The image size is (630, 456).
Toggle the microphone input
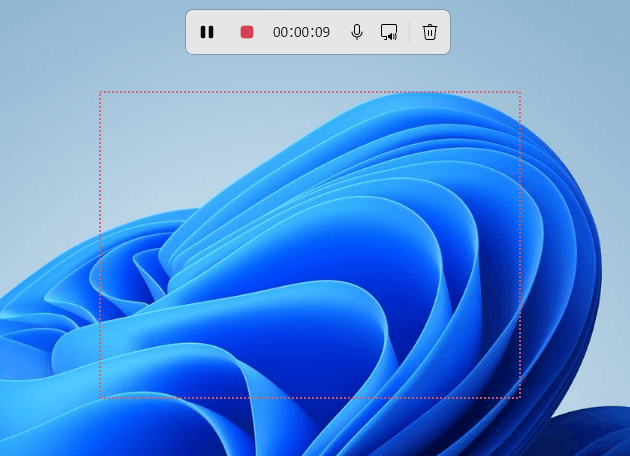[x=357, y=32]
